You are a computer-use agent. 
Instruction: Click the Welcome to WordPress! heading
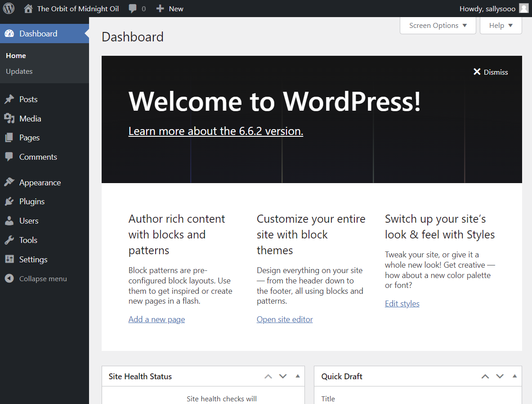pos(274,101)
